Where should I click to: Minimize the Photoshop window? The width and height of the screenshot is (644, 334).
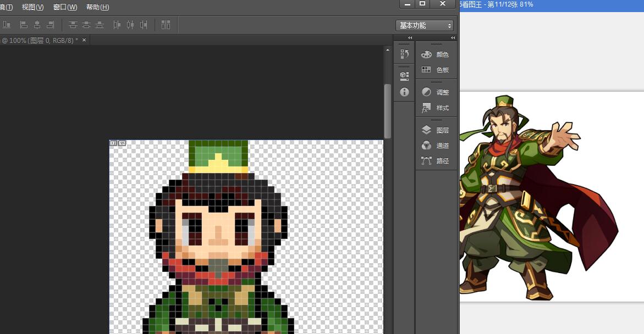click(408, 4)
